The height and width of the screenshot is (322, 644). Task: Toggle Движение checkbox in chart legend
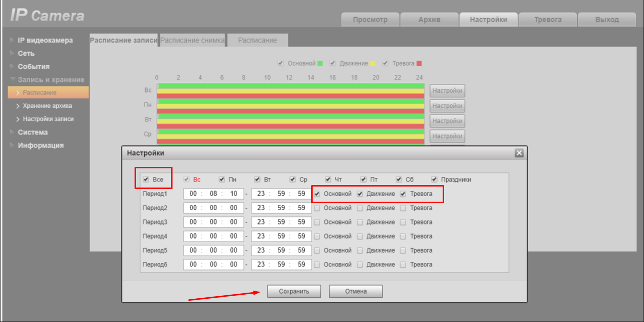332,63
